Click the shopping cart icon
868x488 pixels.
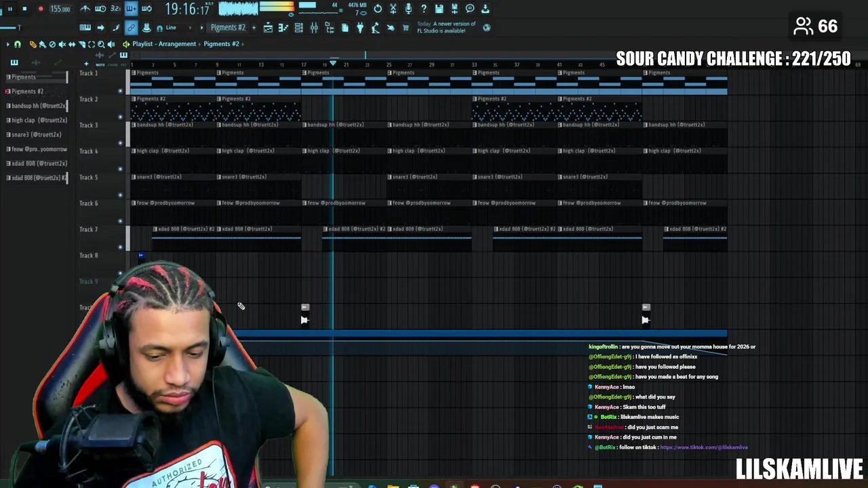406,28
